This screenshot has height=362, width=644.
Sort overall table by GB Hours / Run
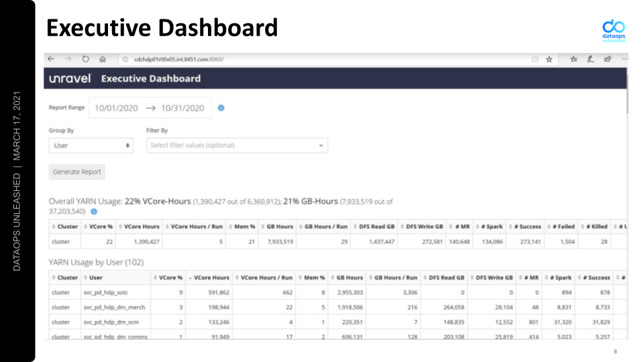point(323,227)
